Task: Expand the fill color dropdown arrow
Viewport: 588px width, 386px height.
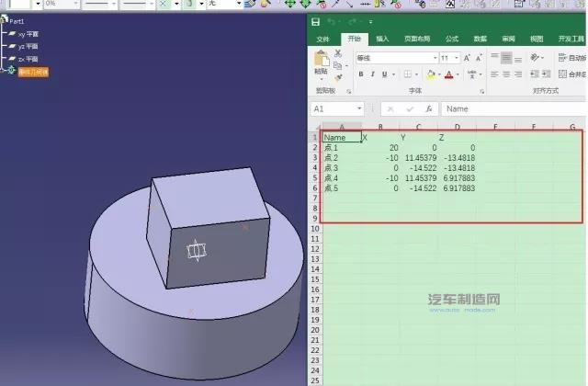Action: [x=439, y=74]
